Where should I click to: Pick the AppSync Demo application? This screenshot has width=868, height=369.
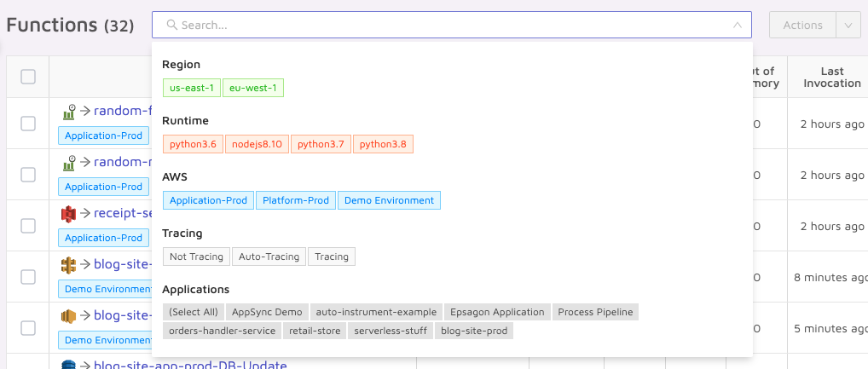pyautogui.click(x=268, y=312)
